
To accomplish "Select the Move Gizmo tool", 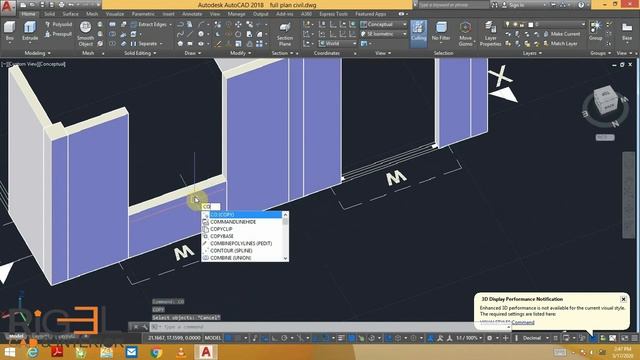I will click(x=465, y=34).
